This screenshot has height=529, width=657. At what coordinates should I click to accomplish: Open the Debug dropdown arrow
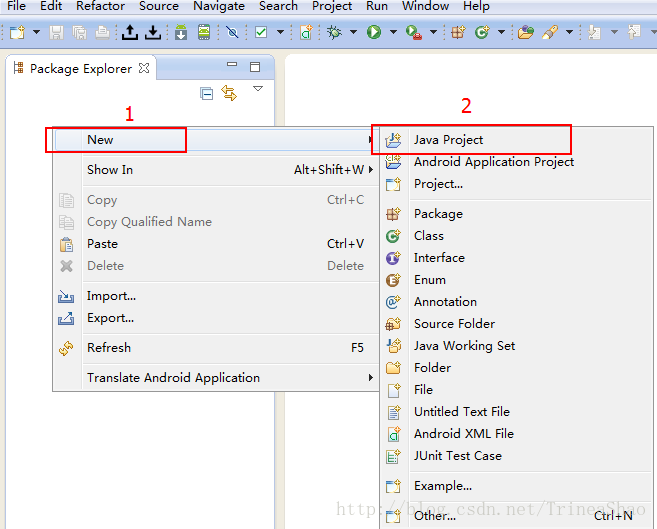(x=353, y=32)
